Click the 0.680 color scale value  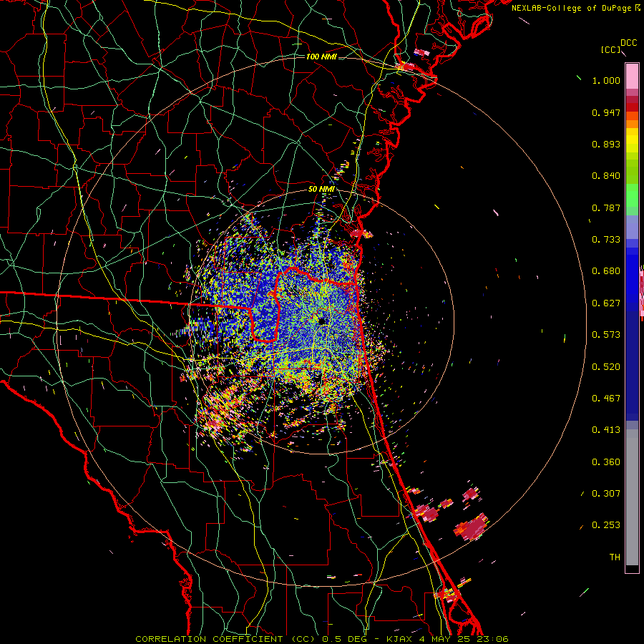[x=606, y=271]
